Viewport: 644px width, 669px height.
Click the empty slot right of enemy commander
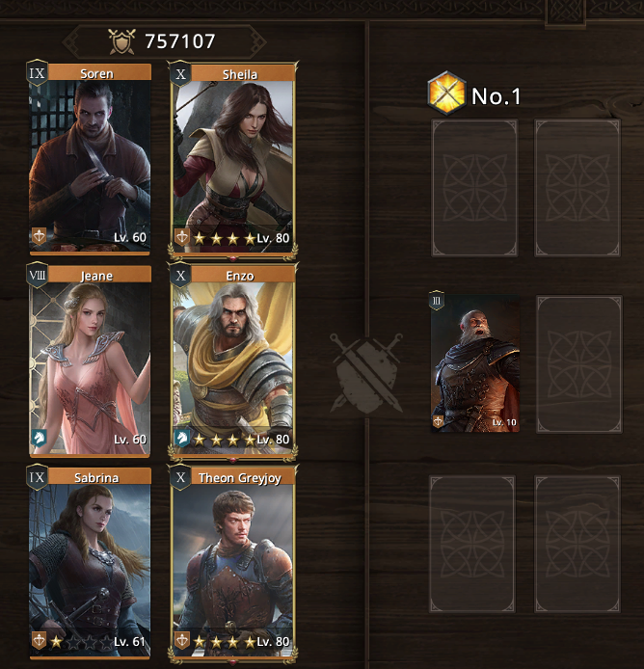tap(578, 364)
